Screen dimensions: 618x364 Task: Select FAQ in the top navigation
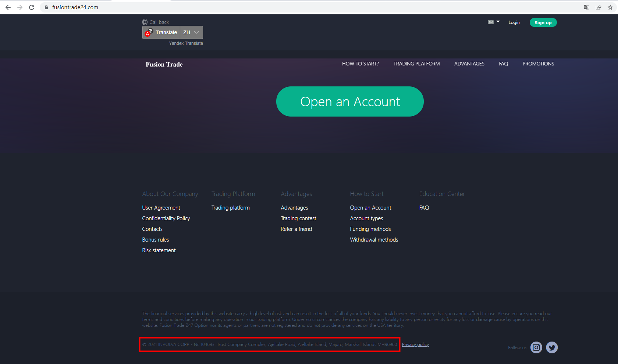pos(504,64)
